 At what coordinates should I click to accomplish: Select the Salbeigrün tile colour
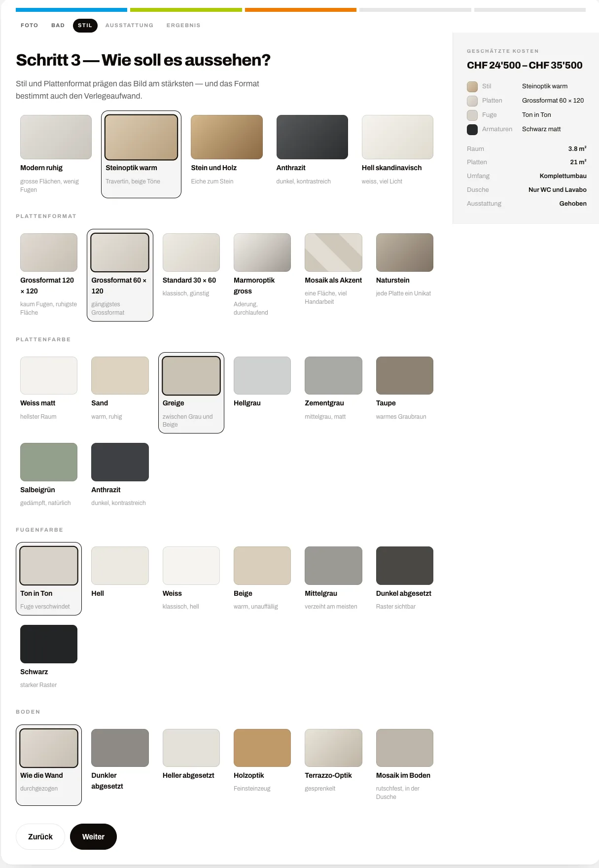(49, 475)
